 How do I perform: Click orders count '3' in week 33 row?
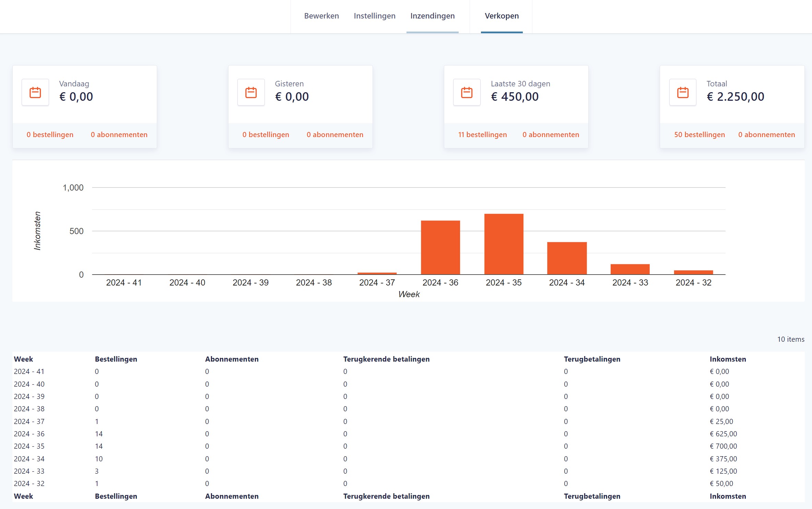coord(97,471)
